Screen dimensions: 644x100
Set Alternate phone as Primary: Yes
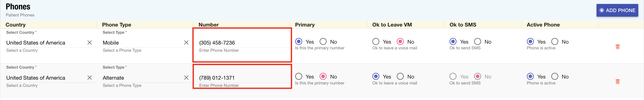point(298,76)
